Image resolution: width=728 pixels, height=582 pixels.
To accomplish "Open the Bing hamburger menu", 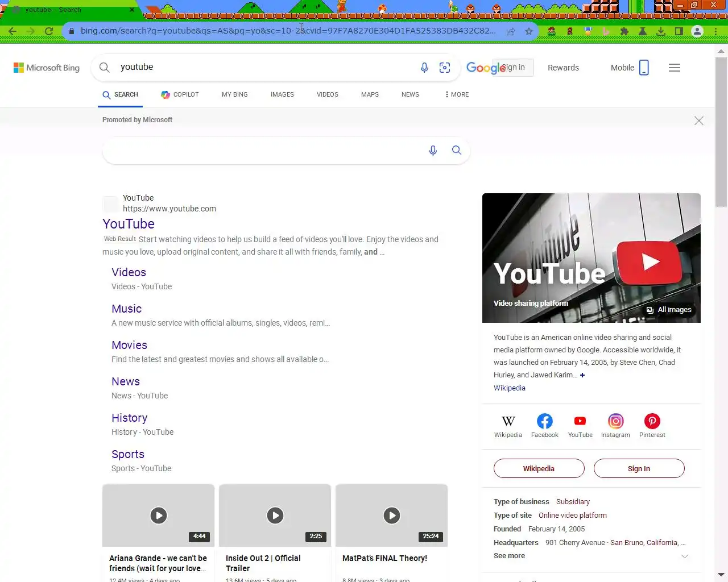I will tap(675, 68).
